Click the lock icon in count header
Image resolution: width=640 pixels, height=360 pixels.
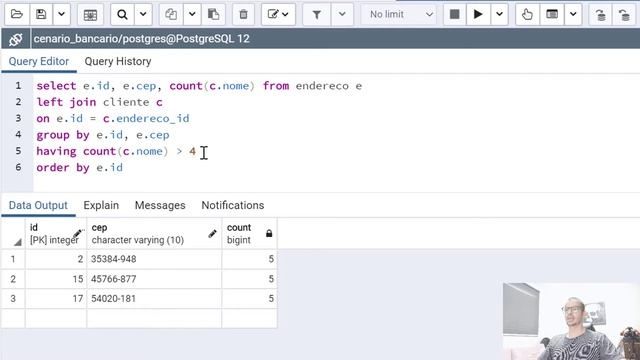(x=269, y=233)
